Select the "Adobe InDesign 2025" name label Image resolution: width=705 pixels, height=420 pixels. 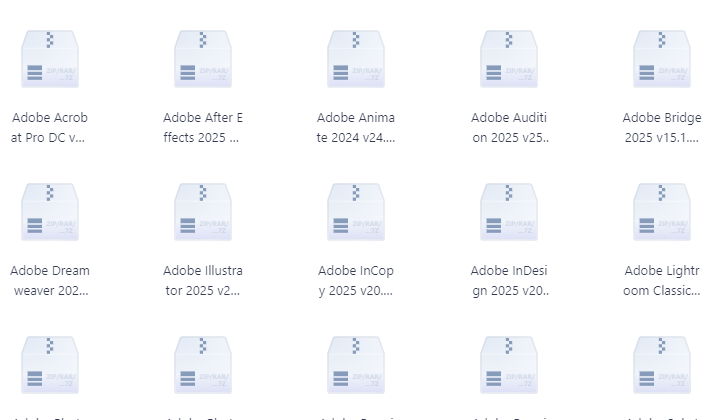point(509,281)
